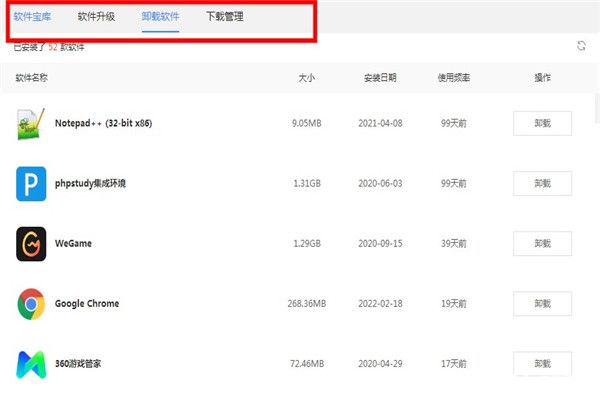The image size is (600, 400).
Task: Select the 卸载软件 tab
Action: [x=161, y=17]
